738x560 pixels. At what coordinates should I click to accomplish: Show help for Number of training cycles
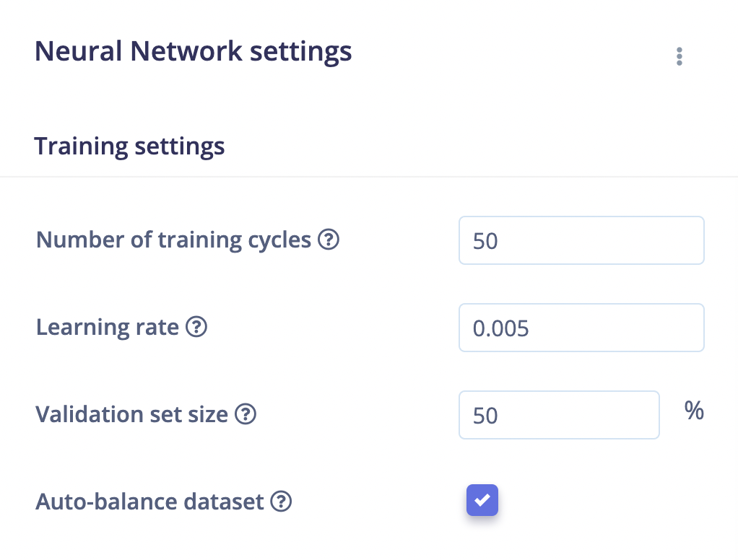329,240
